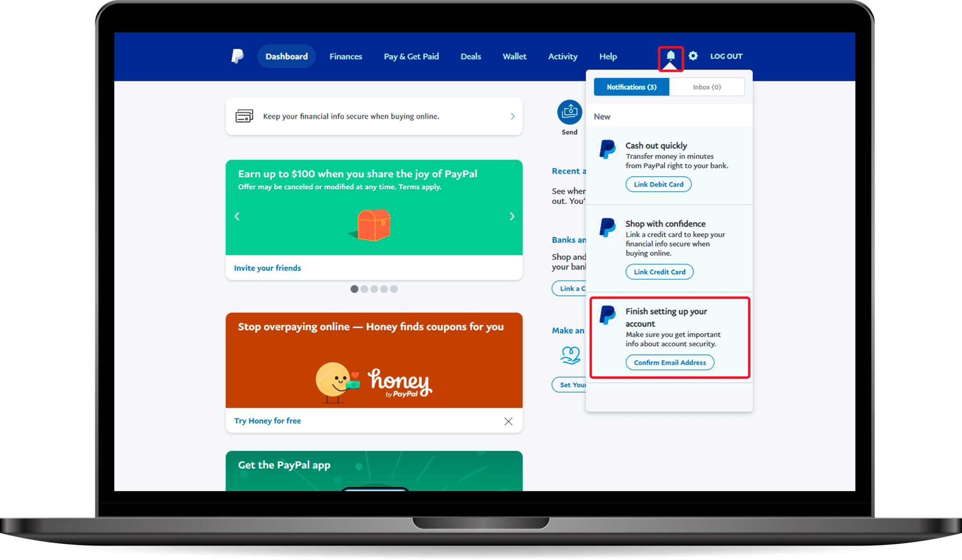The image size is (962, 560).
Task: Click the Get the PayPal app card
Action: 374,471
